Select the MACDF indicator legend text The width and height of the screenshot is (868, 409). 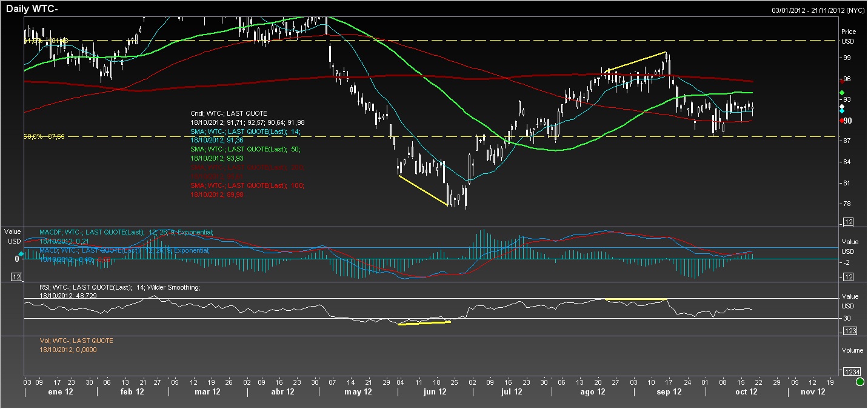point(126,232)
